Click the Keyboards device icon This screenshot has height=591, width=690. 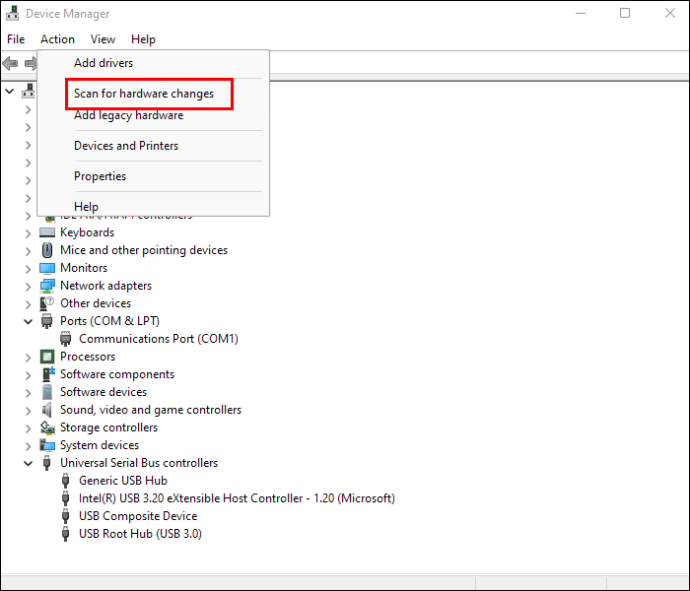click(47, 232)
